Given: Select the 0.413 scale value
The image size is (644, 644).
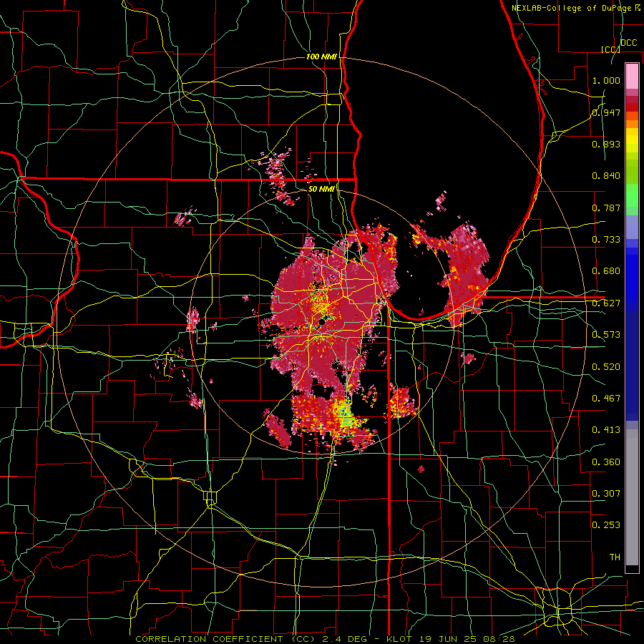Looking at the screenshot, I should point(606,430).
